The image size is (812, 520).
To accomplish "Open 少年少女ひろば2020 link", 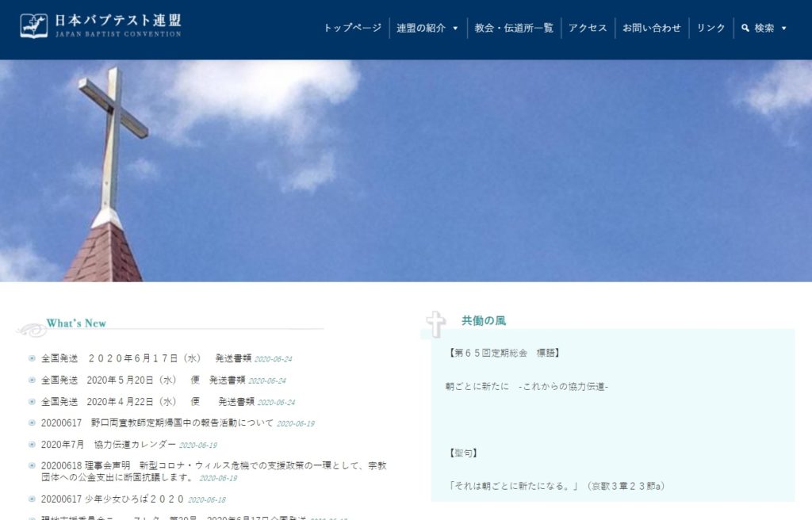I will click(x=113, y=499).
